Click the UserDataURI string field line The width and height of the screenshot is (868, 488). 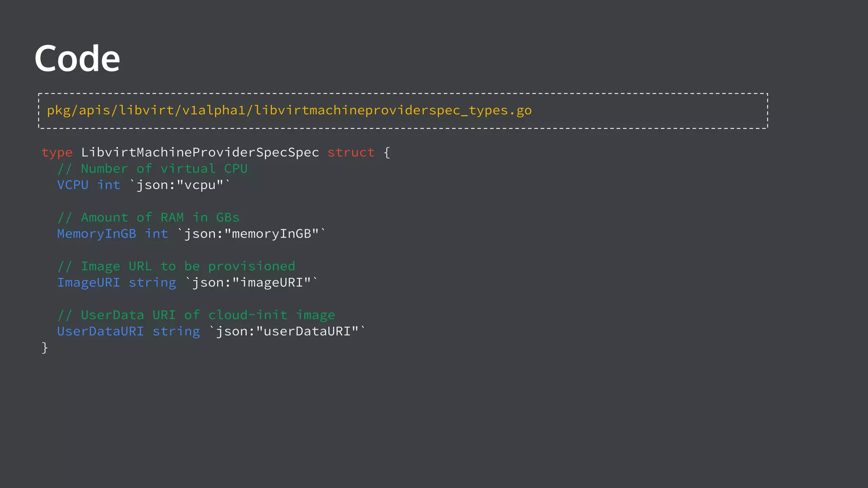(211, 331)
